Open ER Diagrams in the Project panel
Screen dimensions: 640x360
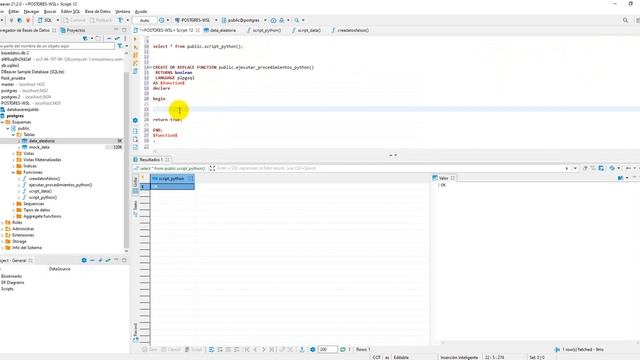point(13,282)
